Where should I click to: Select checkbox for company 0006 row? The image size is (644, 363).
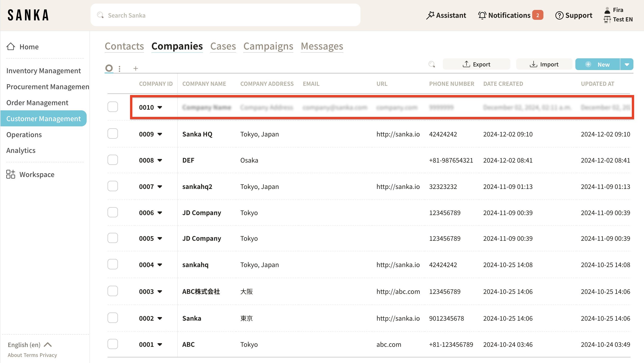[x=113, y=212]
